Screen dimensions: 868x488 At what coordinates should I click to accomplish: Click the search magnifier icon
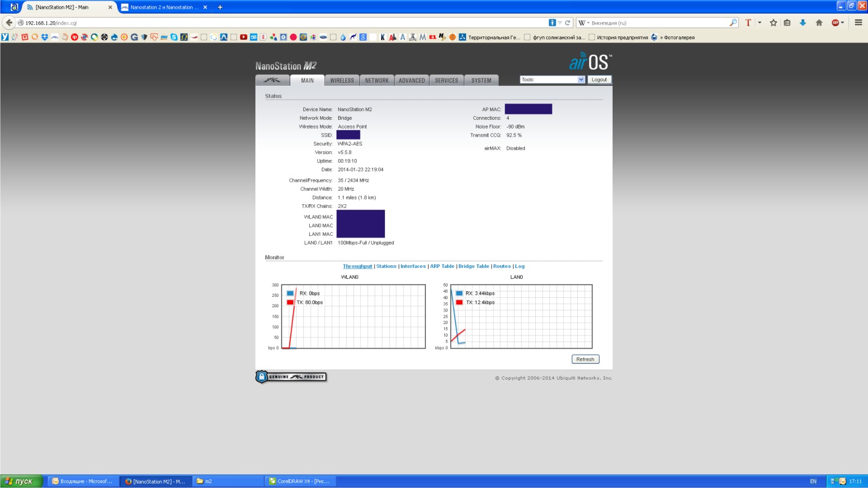pyautogui.click(x=733, y=23)
